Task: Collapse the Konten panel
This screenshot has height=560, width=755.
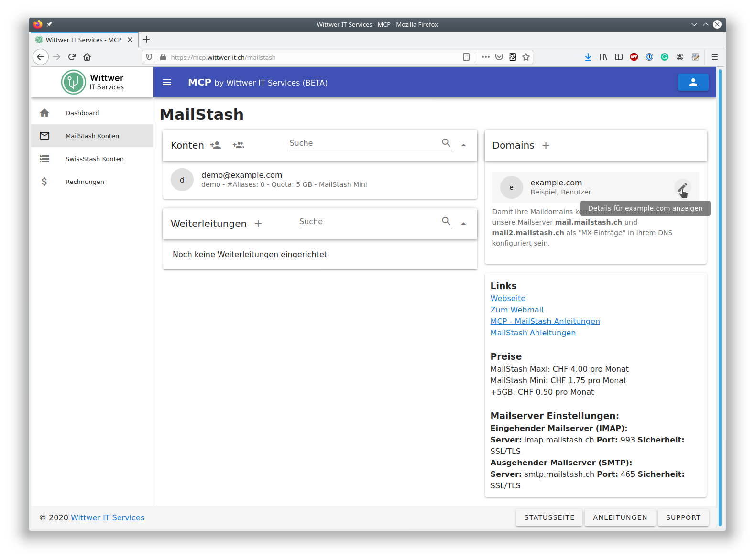Action: click(x=463, y=145)
